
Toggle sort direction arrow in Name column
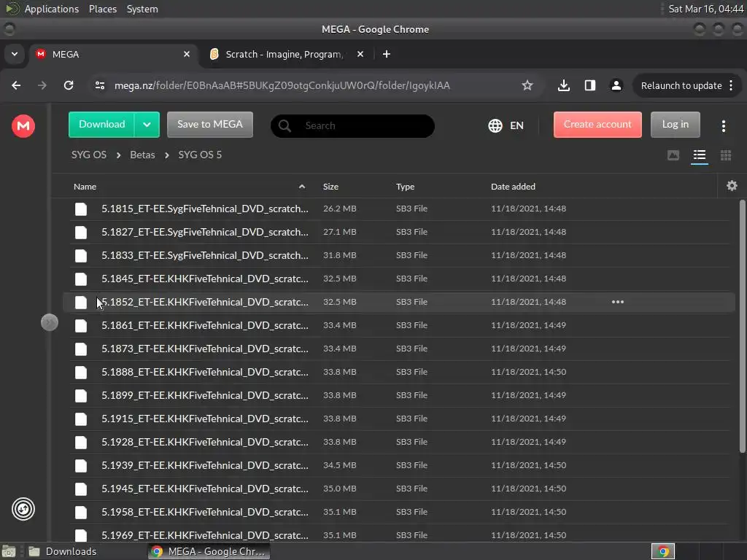click(x=301, y=187)
